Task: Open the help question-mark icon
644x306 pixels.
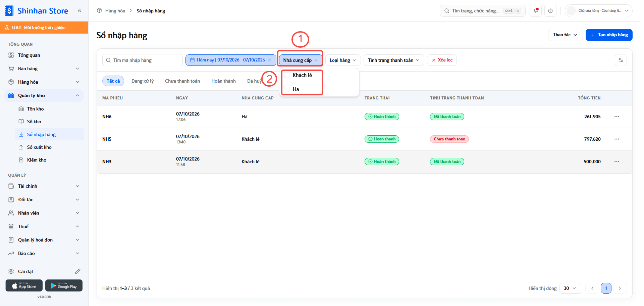Action: click(550, 11)
